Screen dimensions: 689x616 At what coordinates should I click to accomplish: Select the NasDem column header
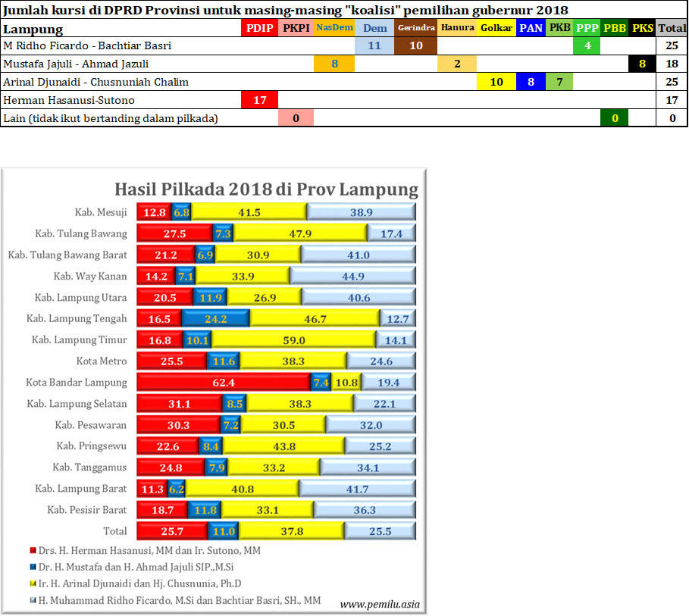(334, 28)
